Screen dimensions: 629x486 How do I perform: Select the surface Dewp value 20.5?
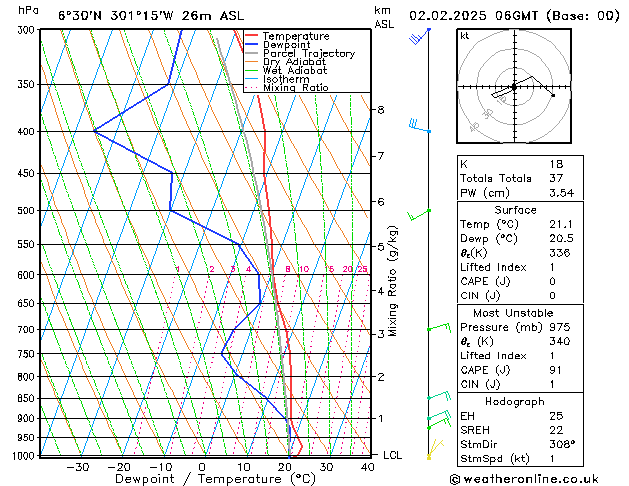click(561, 239)
